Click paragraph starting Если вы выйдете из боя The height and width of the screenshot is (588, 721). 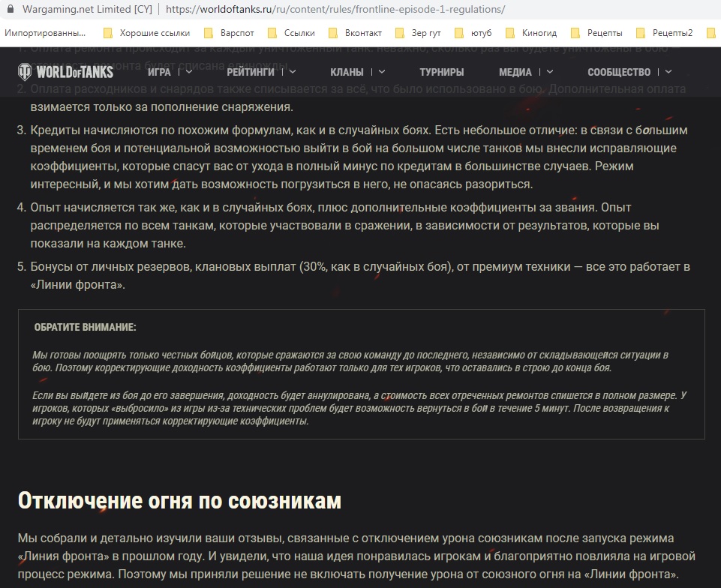[359, 408]
